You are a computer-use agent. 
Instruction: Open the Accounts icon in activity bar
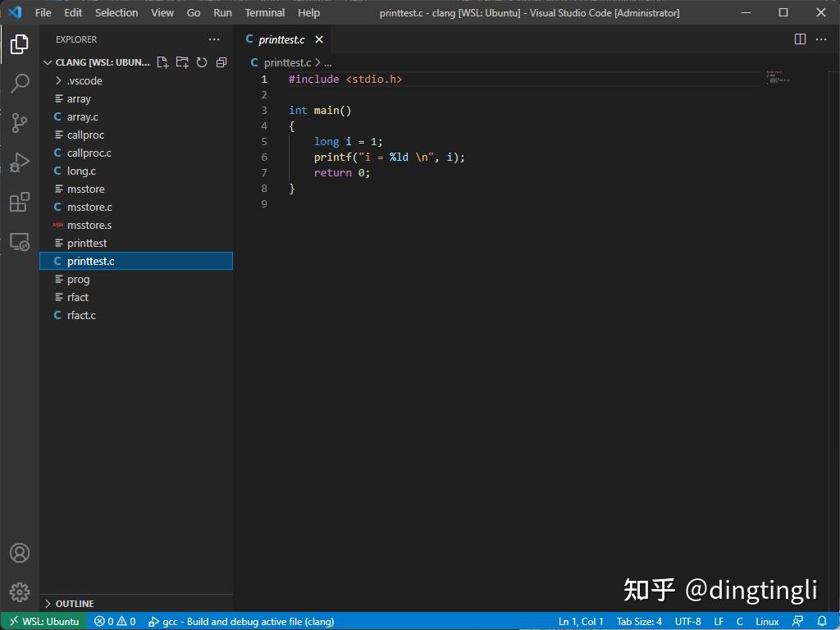pos(20,553)
